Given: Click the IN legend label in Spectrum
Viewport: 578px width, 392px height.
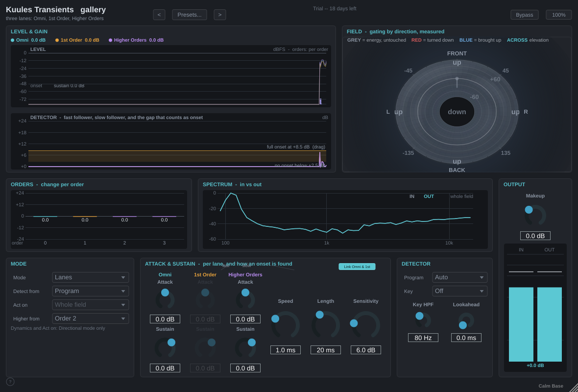Looking at the screenshot, I should (412, 196).
